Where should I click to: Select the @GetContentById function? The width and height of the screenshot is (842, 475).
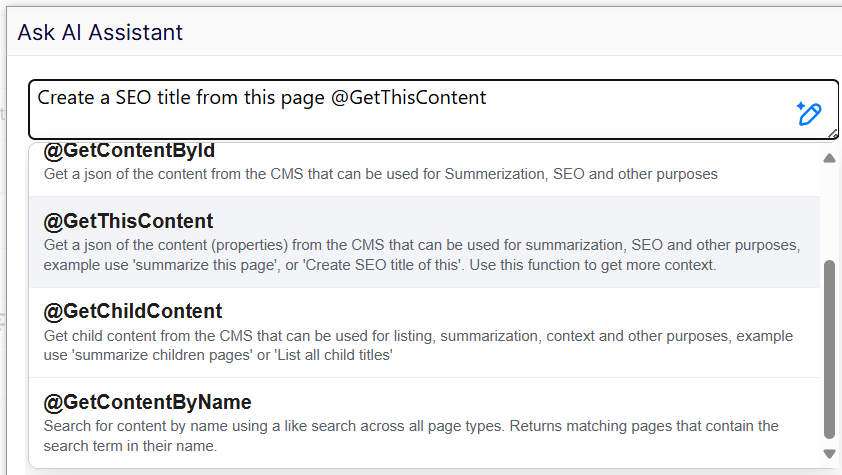tap(129, 152)
